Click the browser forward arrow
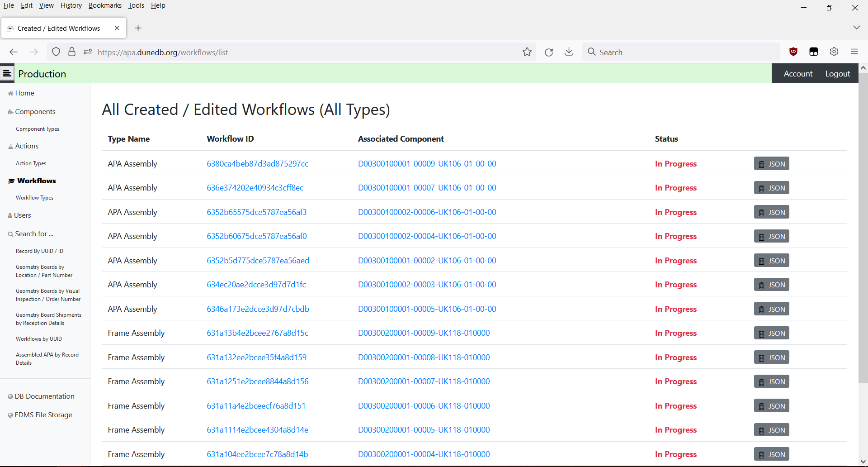 pos(34,52)
